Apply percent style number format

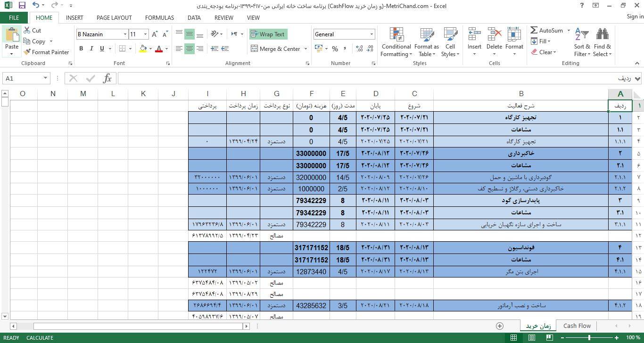[x=335, y=49]
